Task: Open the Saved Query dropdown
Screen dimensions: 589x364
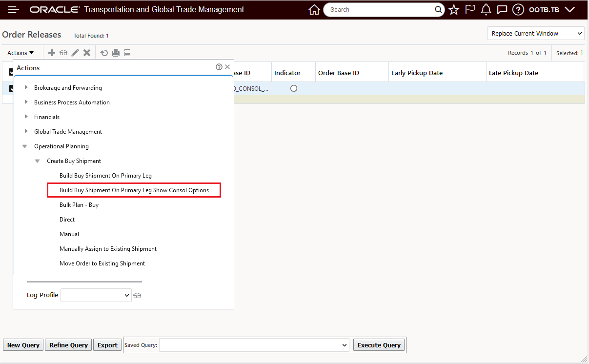Action: click(x=254, y=345)
